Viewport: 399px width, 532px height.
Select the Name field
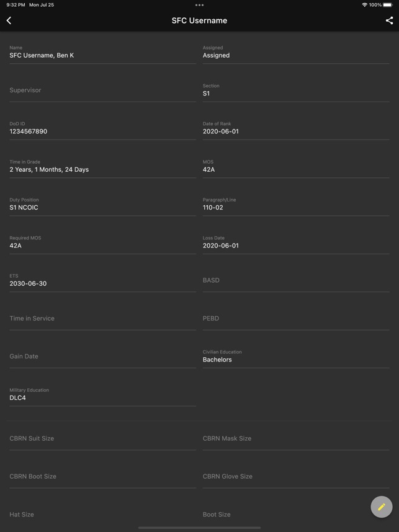point(102,54)
